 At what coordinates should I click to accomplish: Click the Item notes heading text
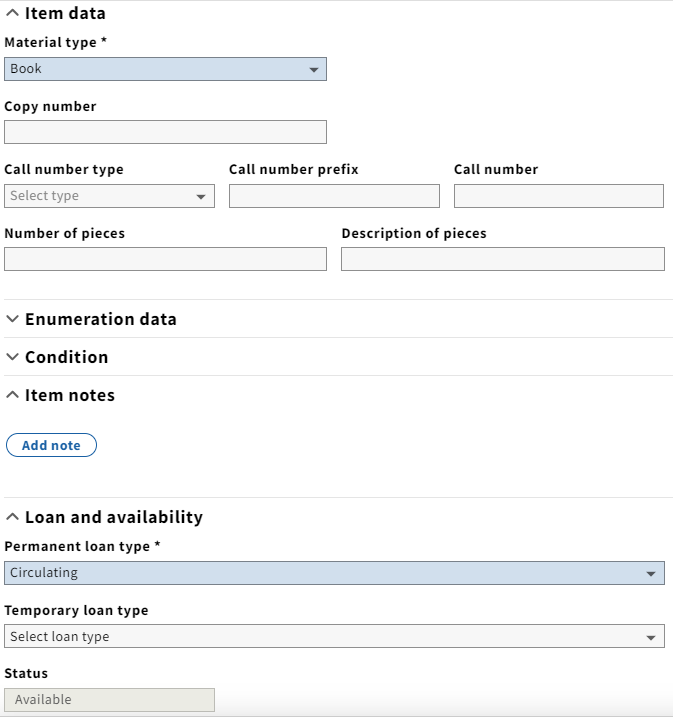[70, 395]
